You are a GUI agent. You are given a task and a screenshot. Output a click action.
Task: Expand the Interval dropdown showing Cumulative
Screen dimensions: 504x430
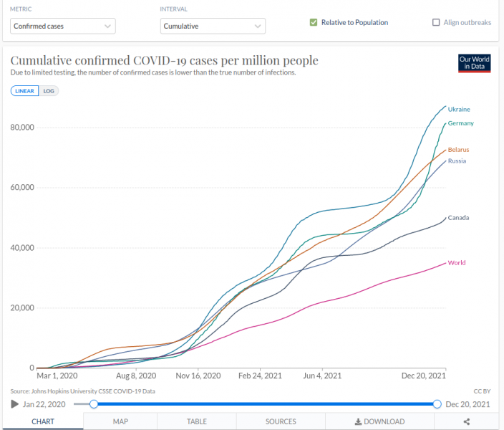(213, 27)
